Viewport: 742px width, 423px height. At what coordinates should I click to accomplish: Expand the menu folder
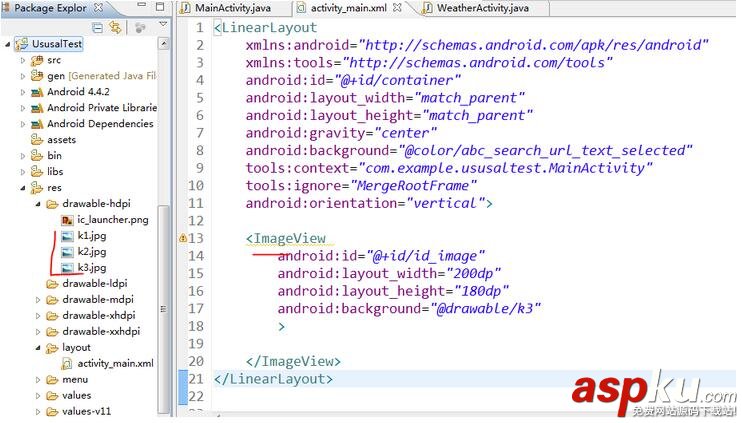(38, 380)
